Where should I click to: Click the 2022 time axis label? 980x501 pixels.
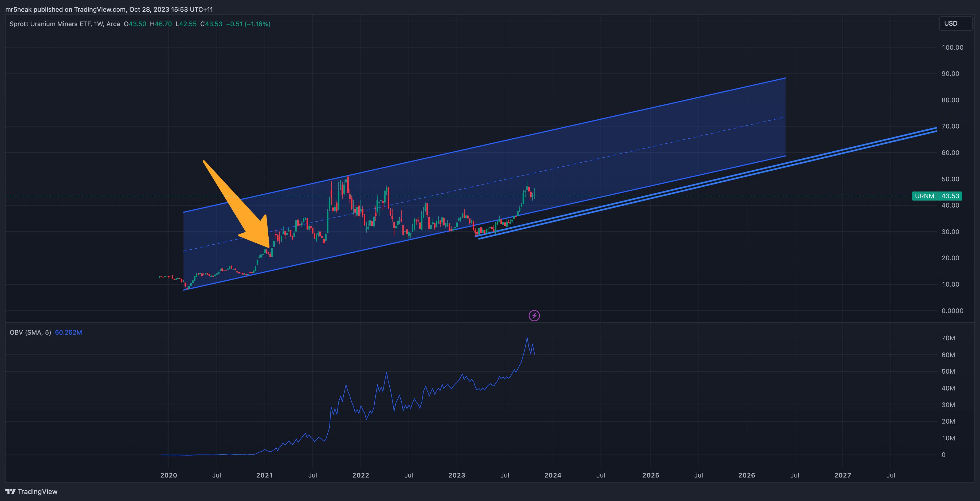361,475
